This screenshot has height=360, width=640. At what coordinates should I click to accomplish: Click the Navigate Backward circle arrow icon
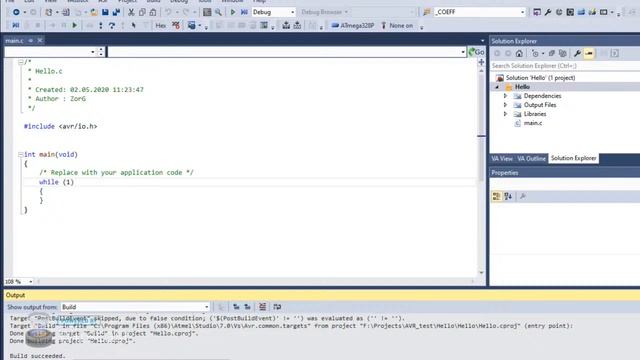pyautogui.click(x=16, y=12)
